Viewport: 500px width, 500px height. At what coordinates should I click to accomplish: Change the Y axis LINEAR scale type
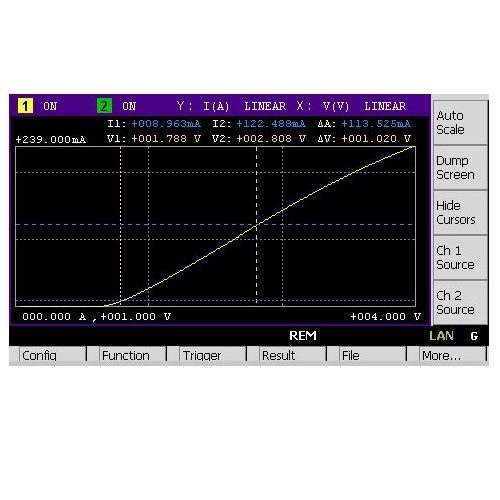click(265, 106)
